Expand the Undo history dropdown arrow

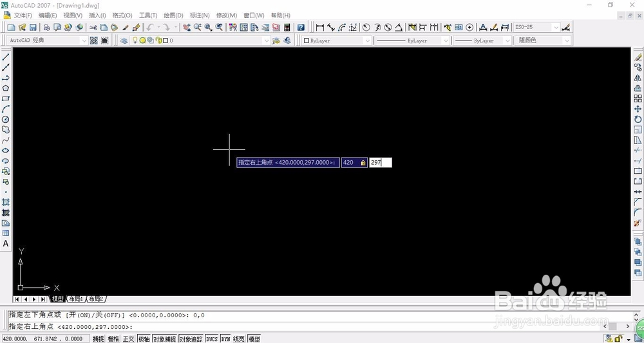[158, 28]
